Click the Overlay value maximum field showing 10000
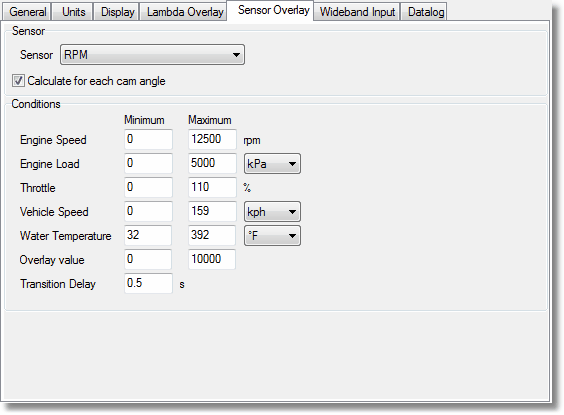 click(x=212, y=259)
